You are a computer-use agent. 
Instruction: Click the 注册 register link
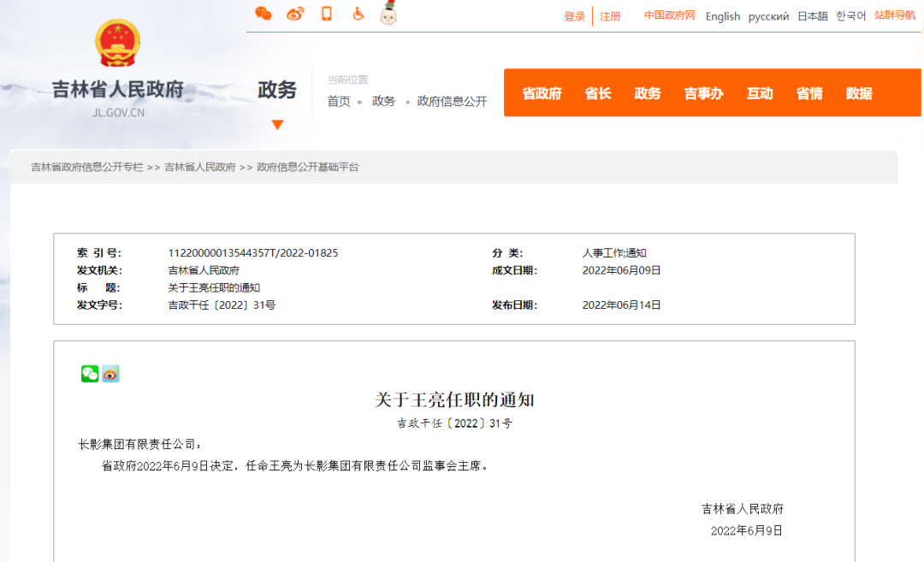click(x=610, y=16)
